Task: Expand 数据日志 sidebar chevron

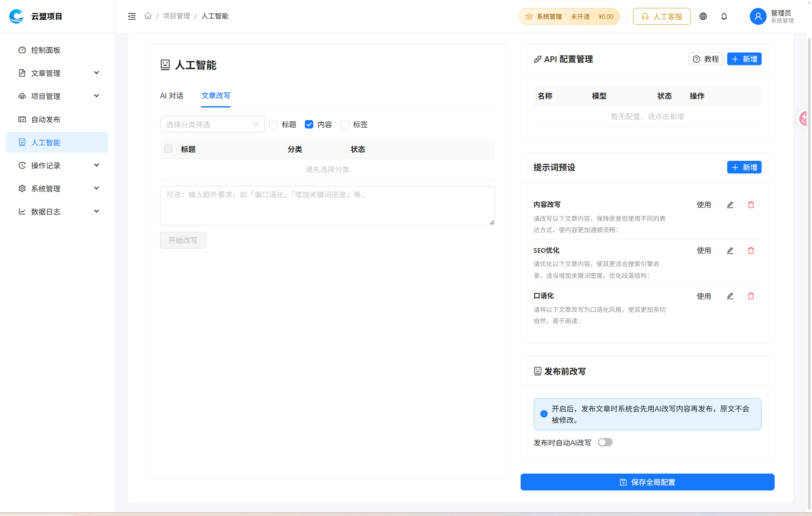Action: [97, 211]
